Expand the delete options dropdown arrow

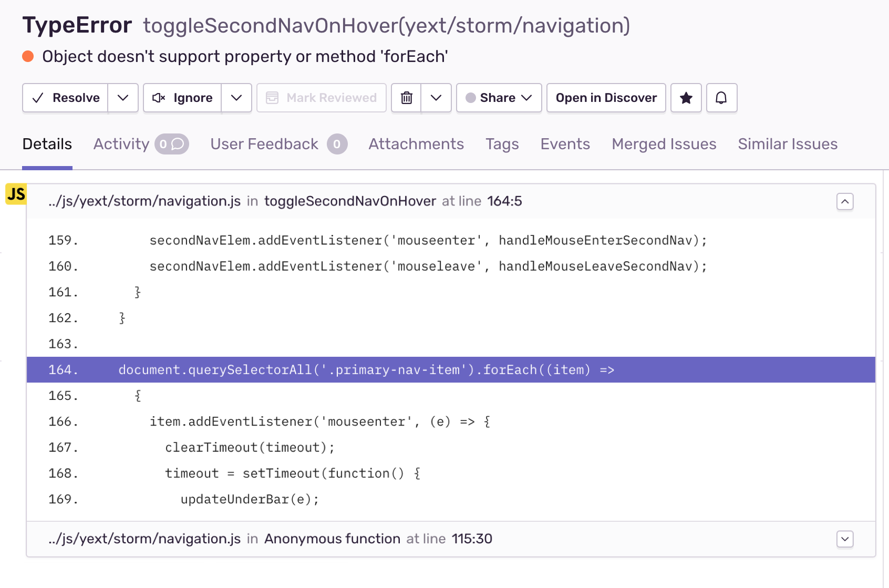pyautogui.click(x=436, y=98)
